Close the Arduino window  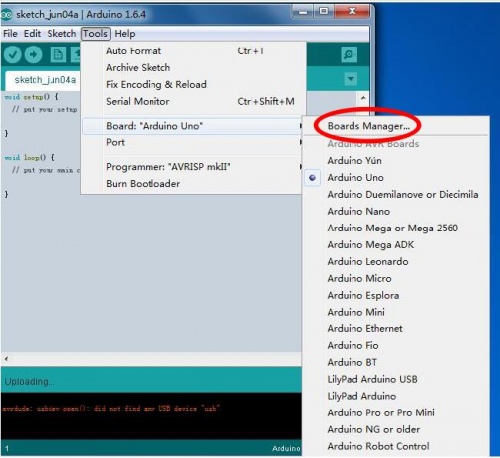(352, 12)
